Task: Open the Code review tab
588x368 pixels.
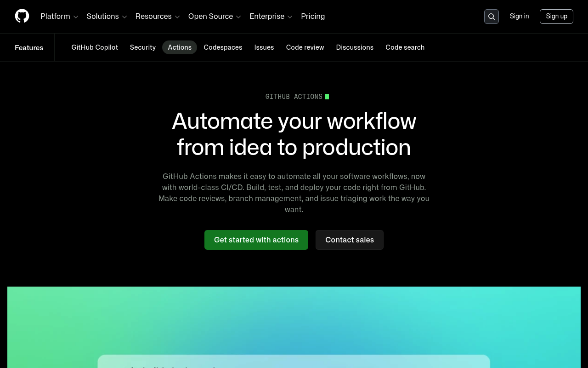Action: (305, 47)
